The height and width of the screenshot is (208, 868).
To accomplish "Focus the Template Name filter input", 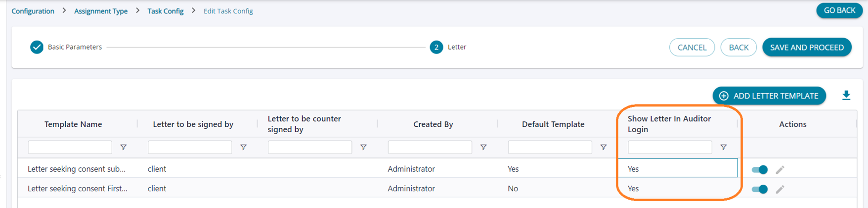I will (70, 147).
